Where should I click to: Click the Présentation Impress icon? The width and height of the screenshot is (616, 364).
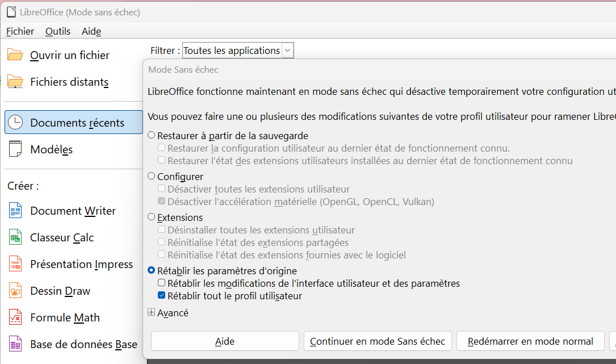[15, 263]
